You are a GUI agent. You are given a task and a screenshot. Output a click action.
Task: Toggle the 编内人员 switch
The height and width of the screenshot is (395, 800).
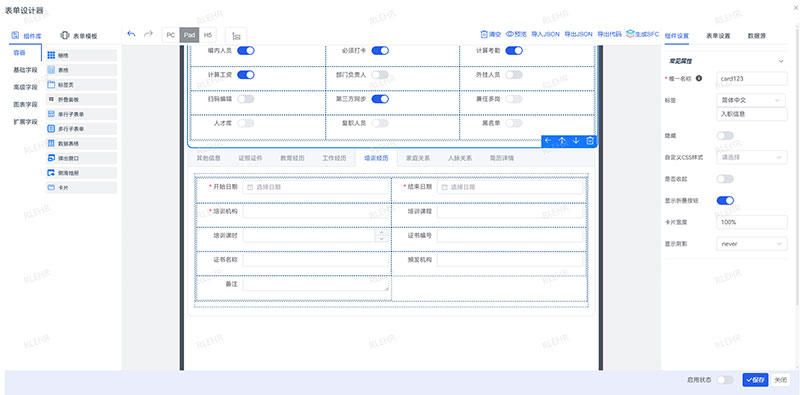point(246,51)
